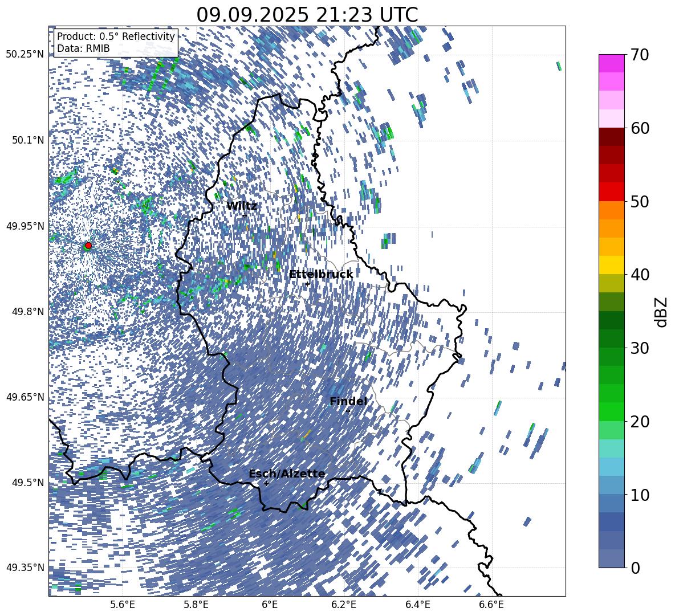Click the colorbar tick value 30
Screen dimensions: 675x616
(x=640, y=348)
